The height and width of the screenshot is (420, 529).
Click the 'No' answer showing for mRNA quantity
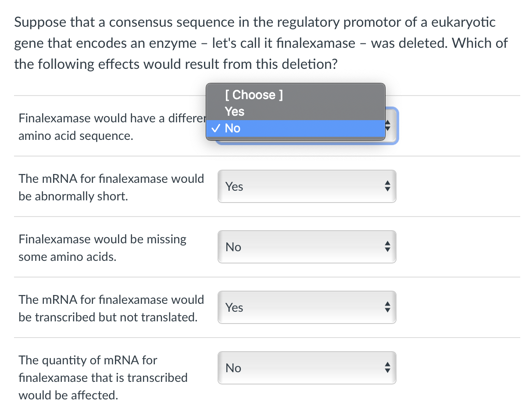click(x=233, y=368)
